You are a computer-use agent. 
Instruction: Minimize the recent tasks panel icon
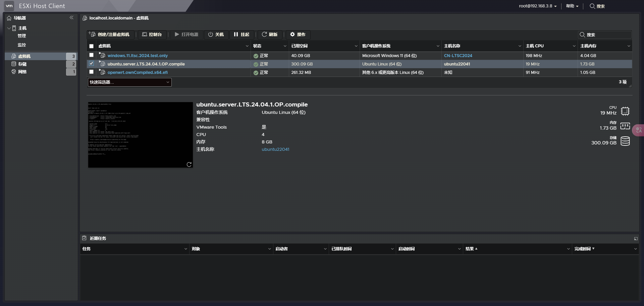[x=636, y=238]
